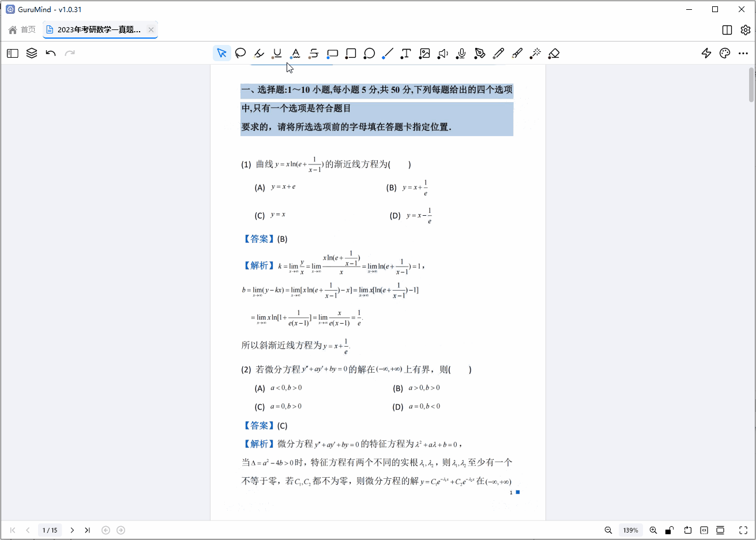
Task: Select the text box tool
Action: (x=406, y=53)
